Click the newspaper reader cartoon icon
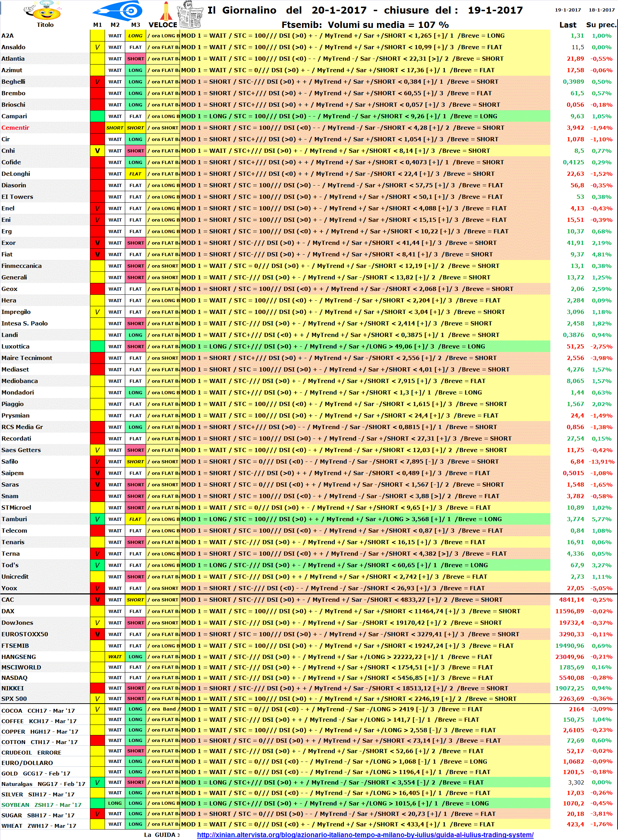618x840 pixels. tap(190, 14)
